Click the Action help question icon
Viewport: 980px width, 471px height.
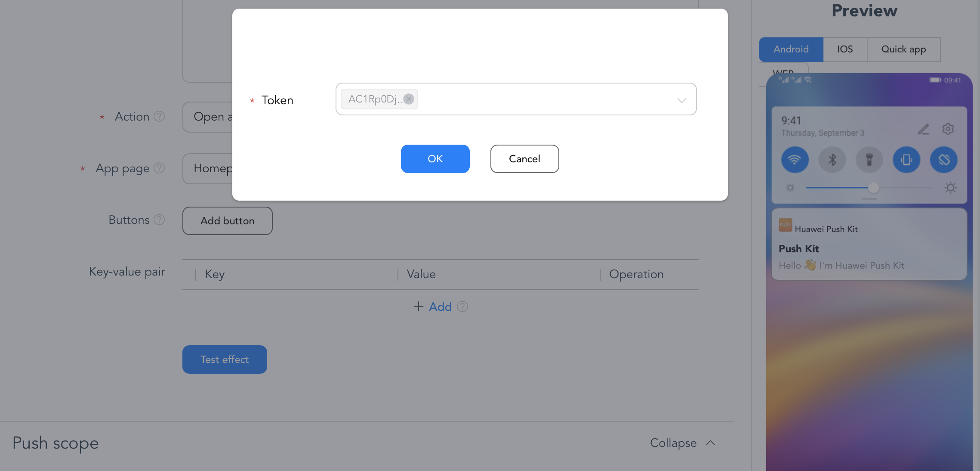click(x=159, y=116)
